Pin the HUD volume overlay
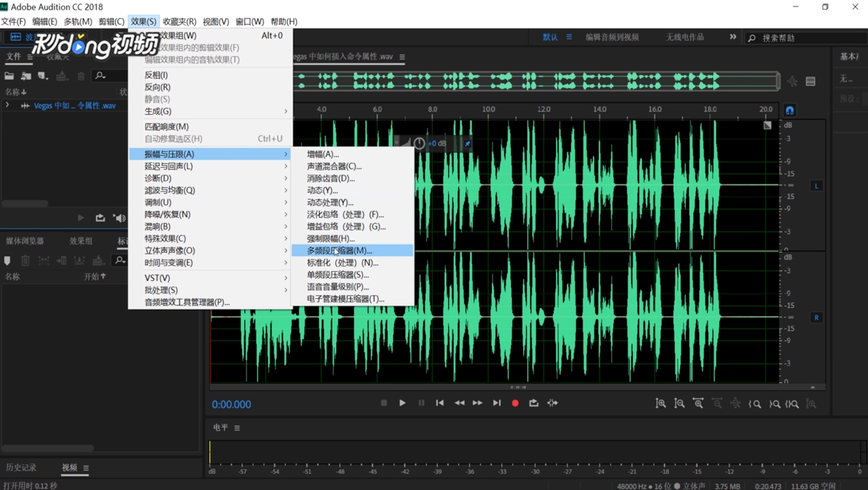The image size is (868, 490). click(467, 144)
